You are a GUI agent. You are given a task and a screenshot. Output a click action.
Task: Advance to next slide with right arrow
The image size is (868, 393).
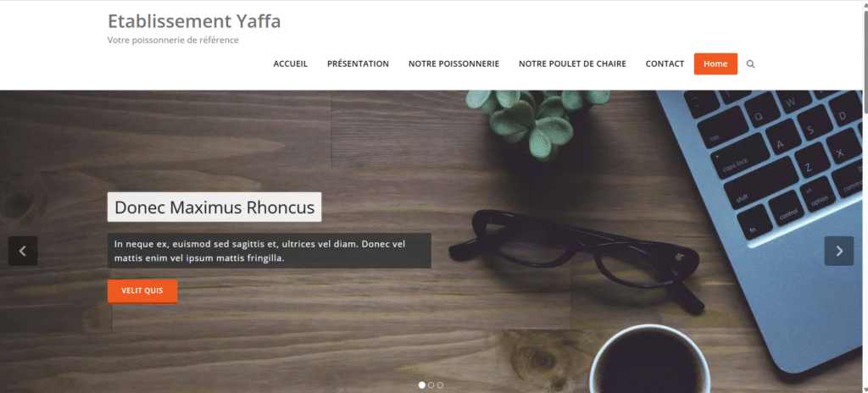(x=838, y=251)
